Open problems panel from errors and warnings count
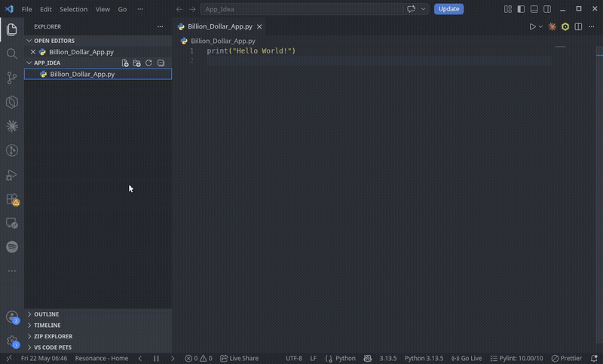This screenshot has width=603, height=364. [x=198, y=358]
